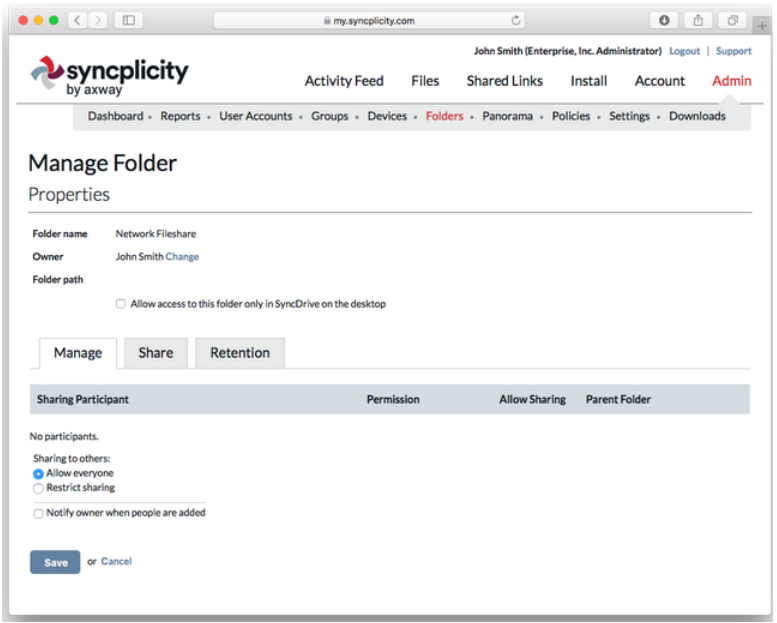Viewport: 777px width, 623px height.
Task: Click the Sharing Participant column header
Action: point(83,399)
